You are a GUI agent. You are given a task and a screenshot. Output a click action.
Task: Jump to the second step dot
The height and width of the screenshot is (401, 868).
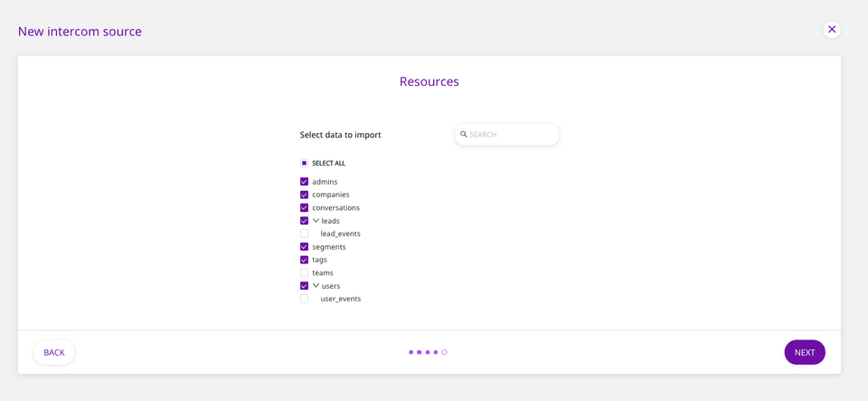click(419, 352)
